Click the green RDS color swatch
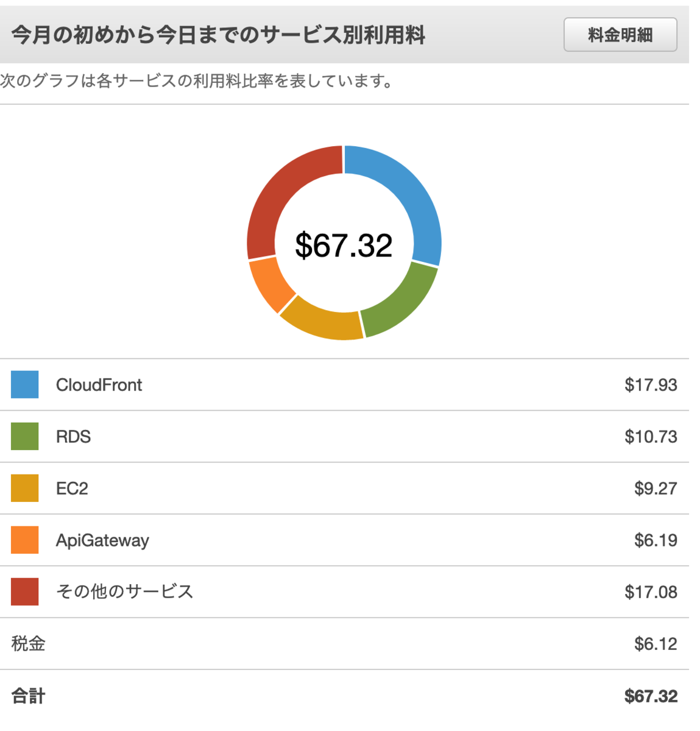This screenshot has height=731, width=700. 25,436
